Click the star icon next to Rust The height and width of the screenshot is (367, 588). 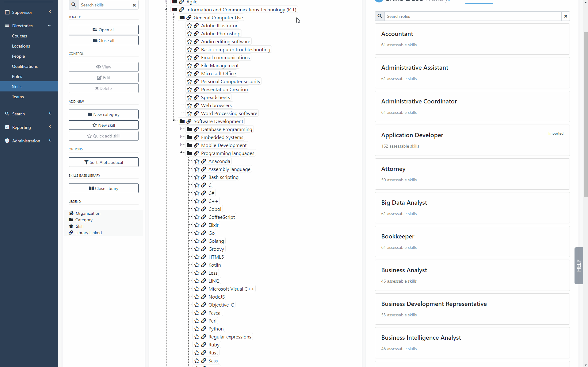tap(197, 353)
